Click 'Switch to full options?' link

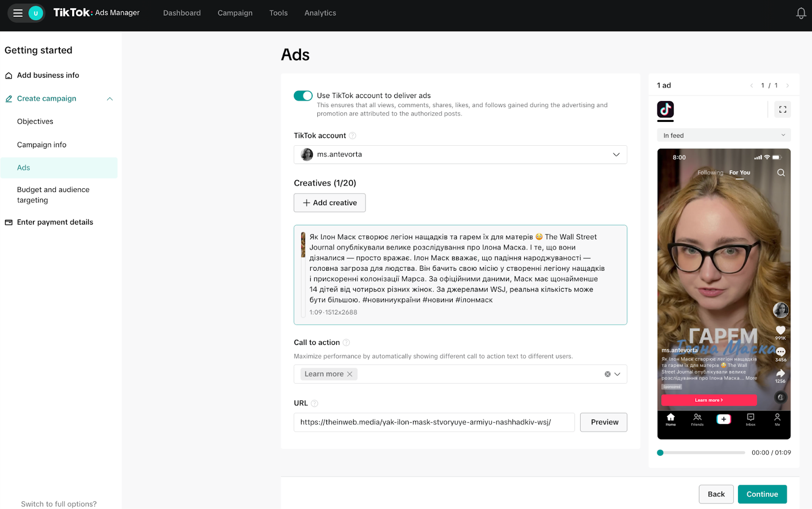coord(59,504)
